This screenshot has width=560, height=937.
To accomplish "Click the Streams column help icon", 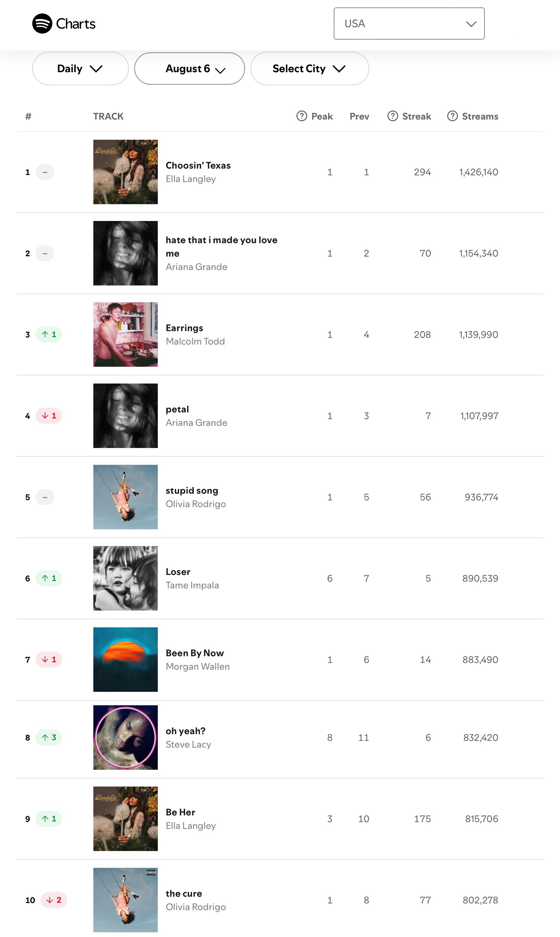I will coord(452,116).
